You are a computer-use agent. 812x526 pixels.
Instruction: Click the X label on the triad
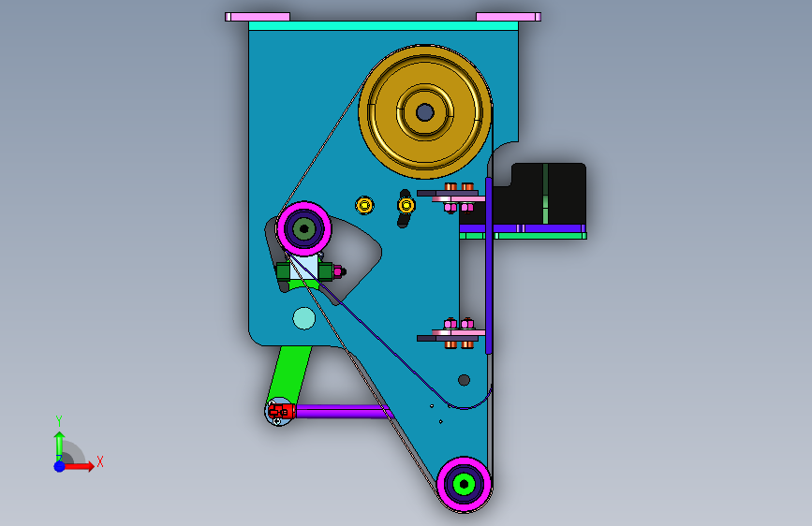point(100,461)
